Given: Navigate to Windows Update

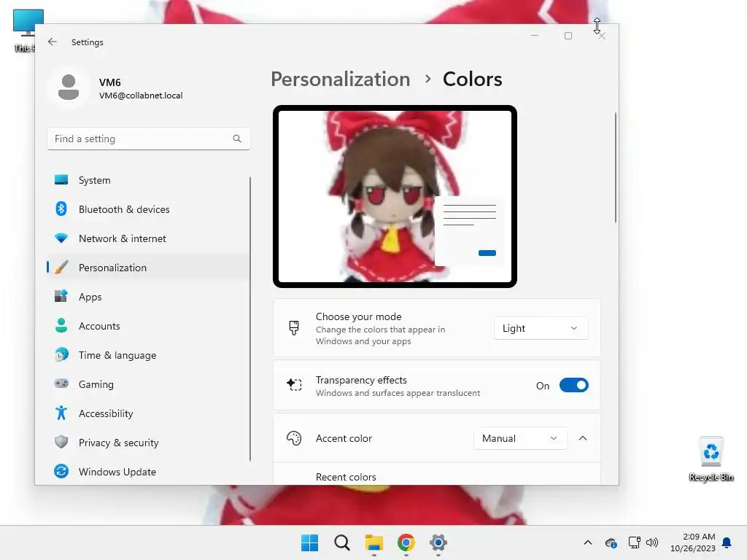Looking at the screenshot, I should coord(148,472).
